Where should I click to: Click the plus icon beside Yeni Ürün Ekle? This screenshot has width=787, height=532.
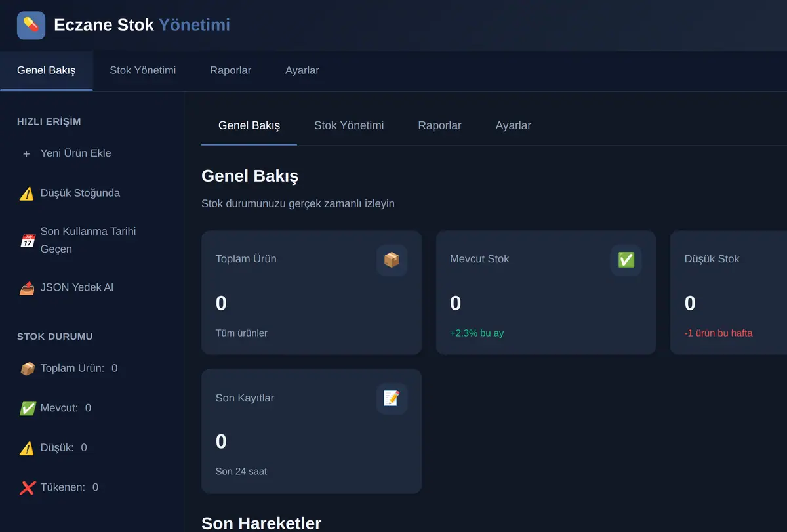(x=26, y=153)
